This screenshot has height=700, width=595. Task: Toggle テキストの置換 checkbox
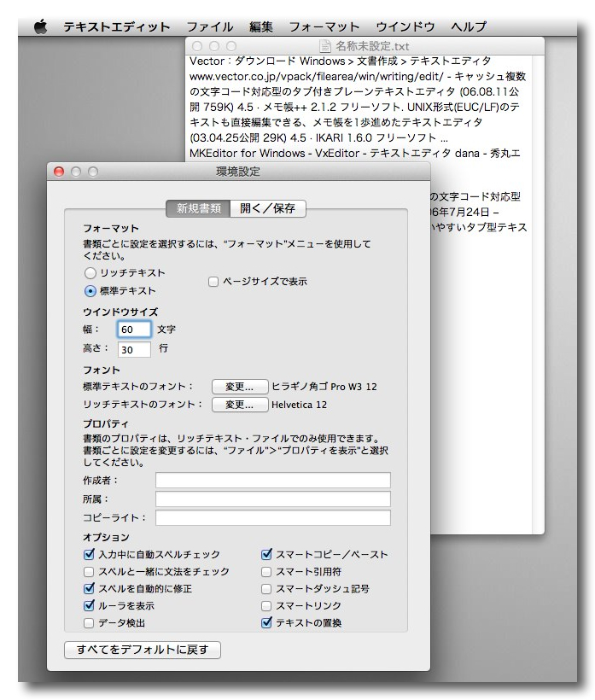pos(266,622)
